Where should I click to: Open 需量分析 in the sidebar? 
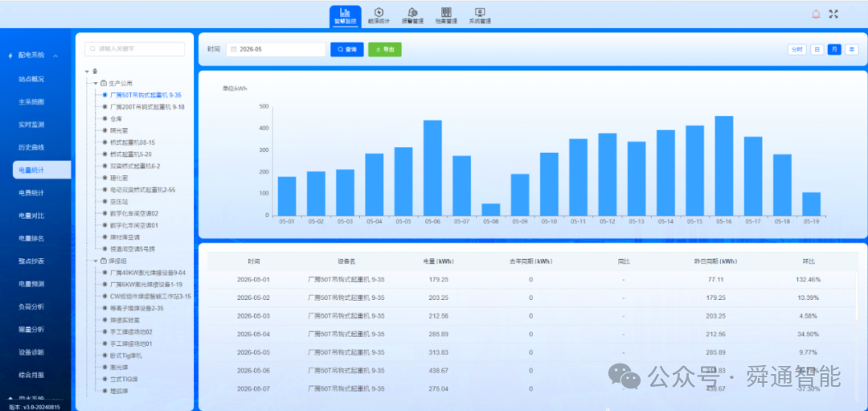click(31, 329)
